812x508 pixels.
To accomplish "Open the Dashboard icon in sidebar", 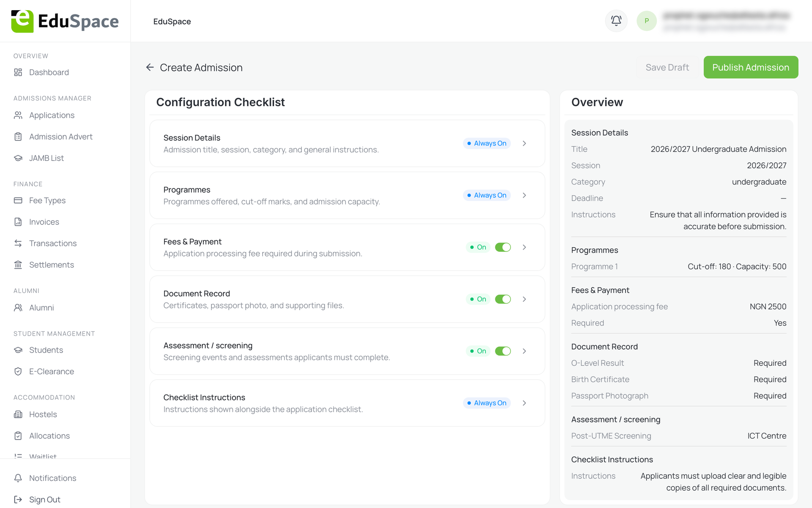I will 18,72.
